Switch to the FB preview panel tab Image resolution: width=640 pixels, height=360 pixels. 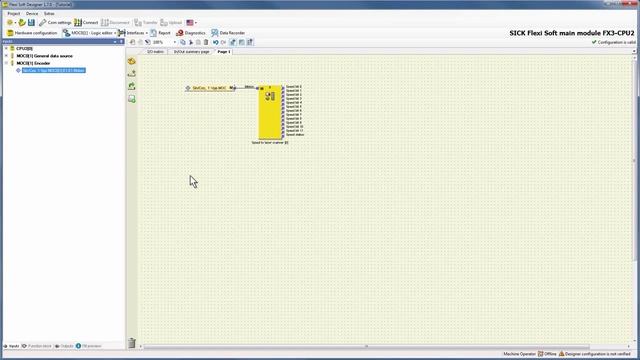[89, 346]
